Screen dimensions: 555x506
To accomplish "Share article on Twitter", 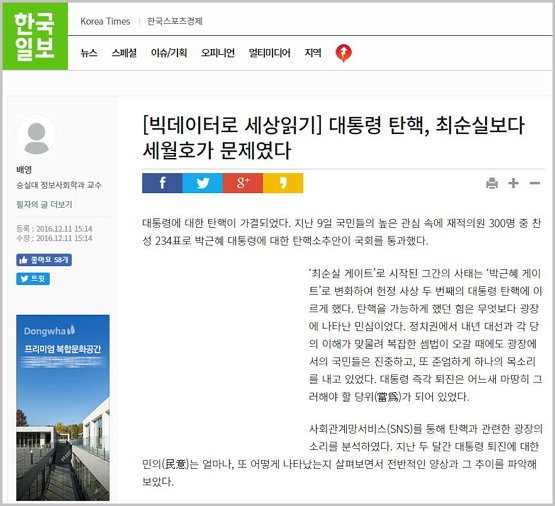I will click(202, 183).
